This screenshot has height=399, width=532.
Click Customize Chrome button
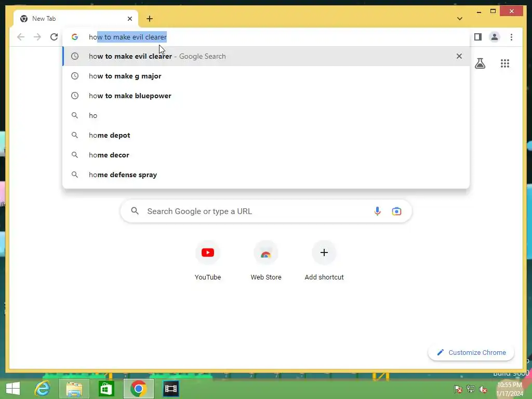(471, 353)
